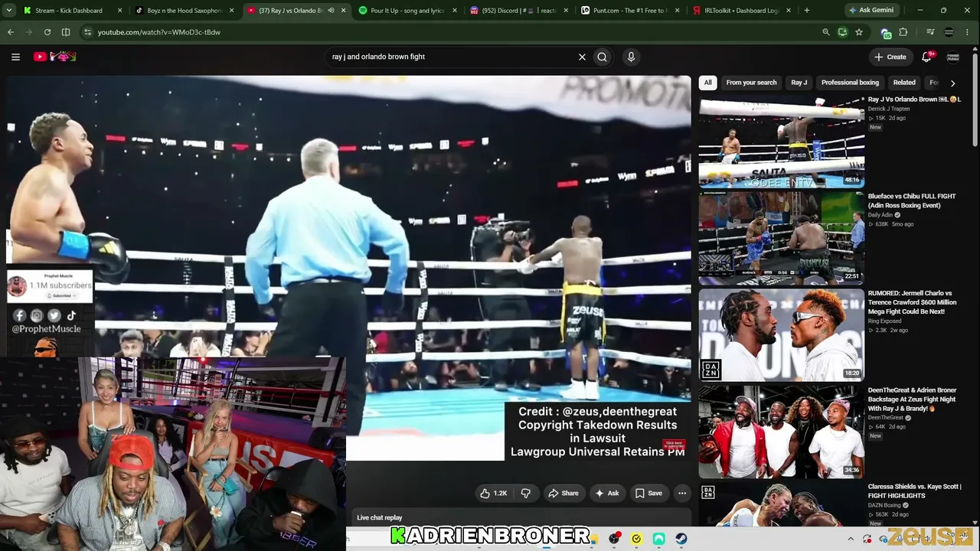Mute the Ray J vs Orlando tab audio
Screen dimensions: 980x551
tap(331, 11)
